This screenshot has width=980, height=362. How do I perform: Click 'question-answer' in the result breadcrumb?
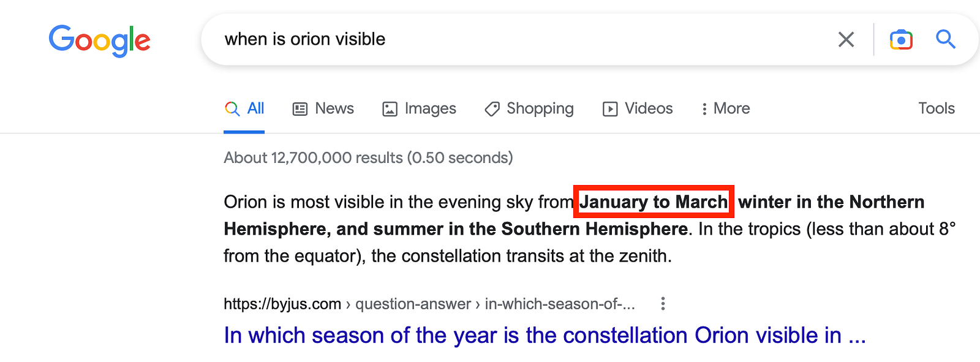tap(413, 304)
